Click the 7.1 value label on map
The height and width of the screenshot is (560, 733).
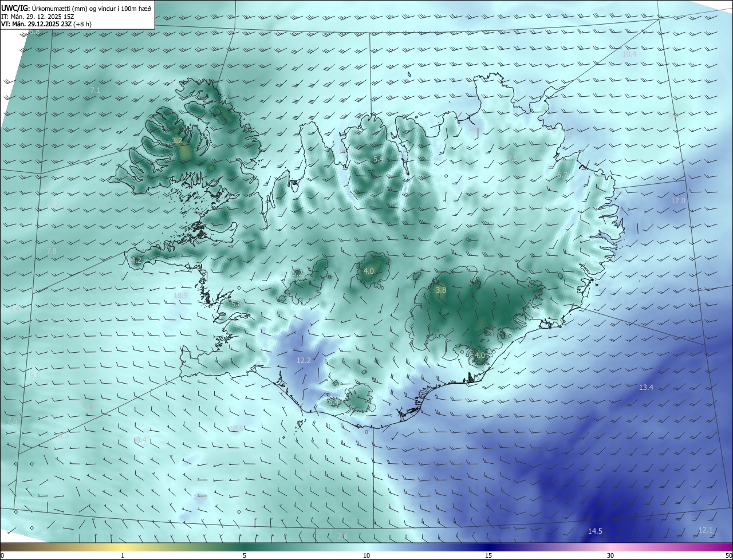(95, 90)
